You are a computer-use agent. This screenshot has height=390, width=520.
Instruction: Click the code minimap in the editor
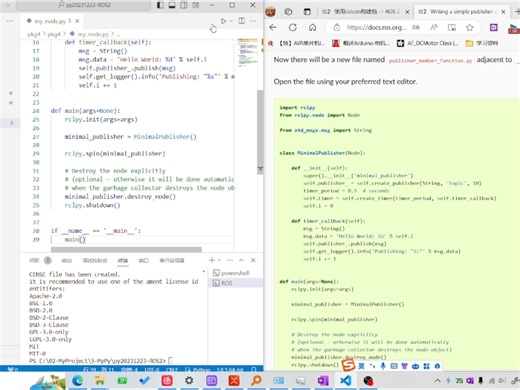click(247, 53)
